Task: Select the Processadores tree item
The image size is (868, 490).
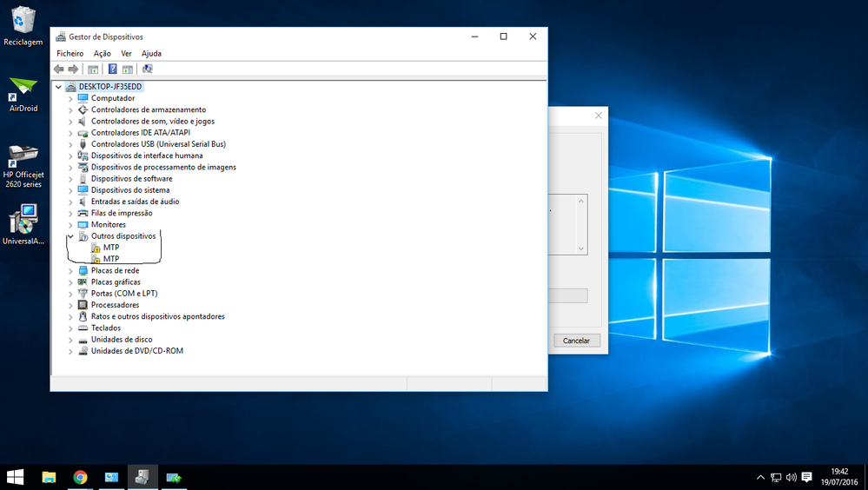Action: [x=115, y=305]
